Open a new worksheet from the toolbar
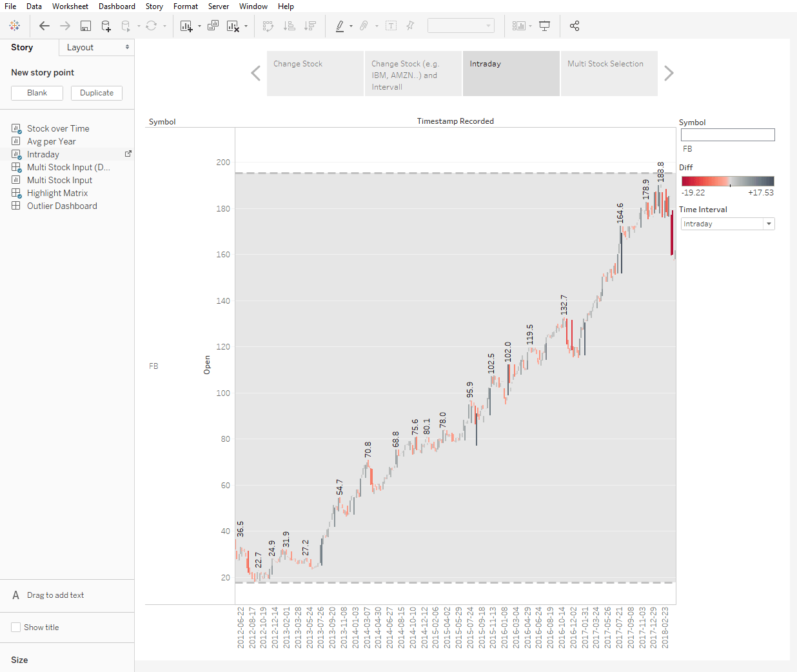 [x=187, y=26]
